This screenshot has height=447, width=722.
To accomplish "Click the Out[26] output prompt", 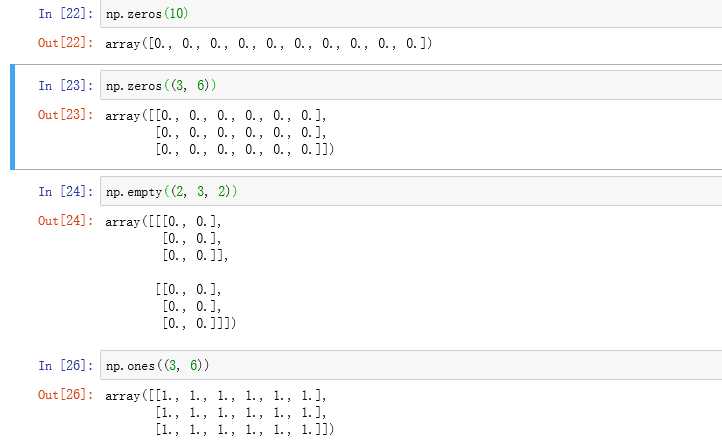I will point(66,395).
